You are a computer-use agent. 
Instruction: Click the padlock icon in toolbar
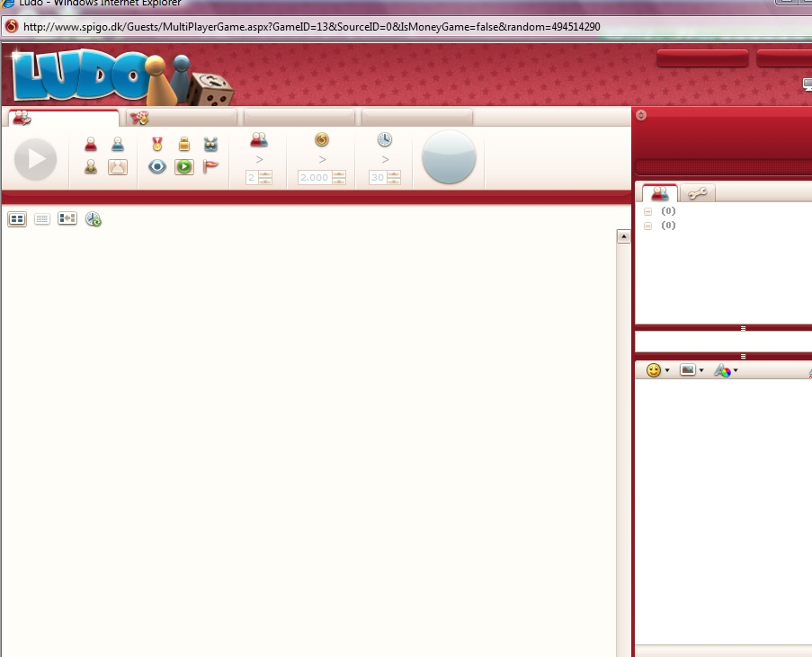184,144
